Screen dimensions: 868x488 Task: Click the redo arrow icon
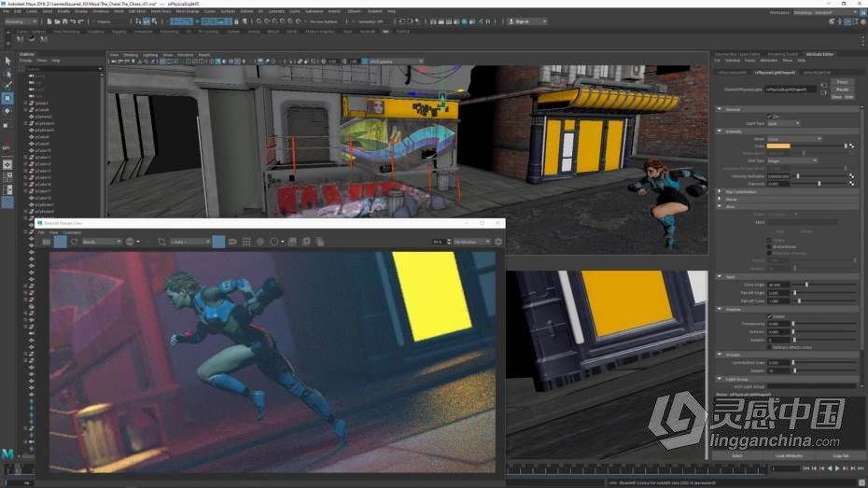click(80, 21)
